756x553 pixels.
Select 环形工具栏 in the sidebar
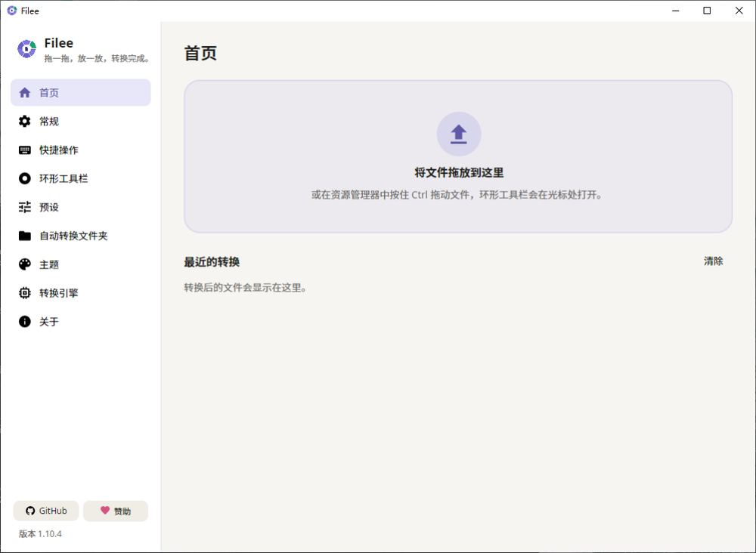pyautogui.click(x=81, y=179)
